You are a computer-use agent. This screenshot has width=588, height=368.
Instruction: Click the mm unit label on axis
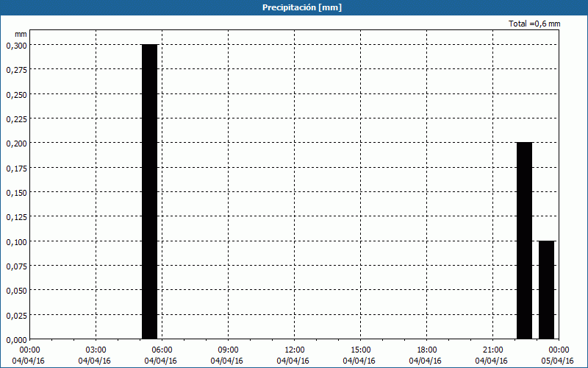pos(21,34)
